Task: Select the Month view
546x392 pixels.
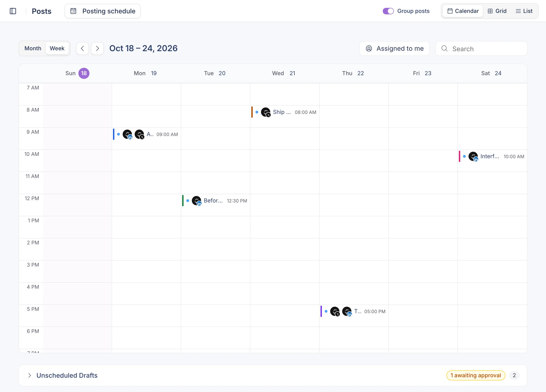Action: click(33, 48)
